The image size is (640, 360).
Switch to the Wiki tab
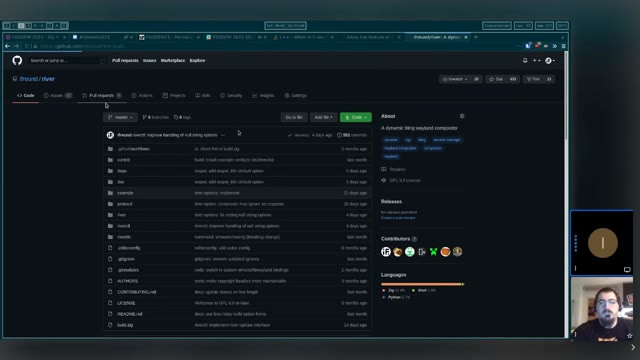pos(203,96)
